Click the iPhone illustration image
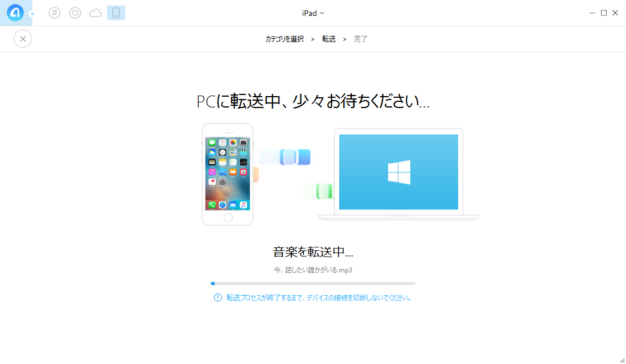This screenshot has width=626, height=364. click(228, 175)
